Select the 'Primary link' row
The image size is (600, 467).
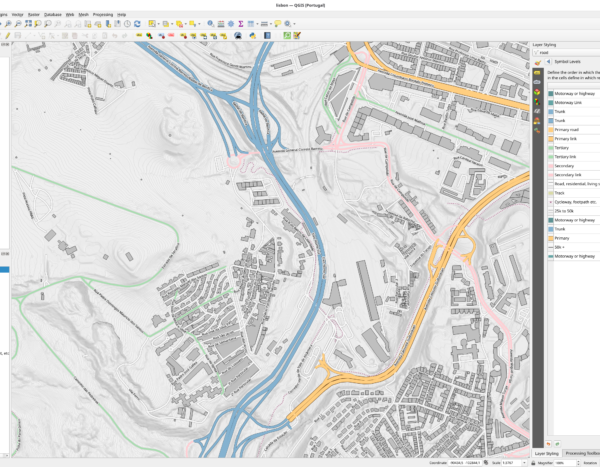pyautogui.click(x=574, y=139)
